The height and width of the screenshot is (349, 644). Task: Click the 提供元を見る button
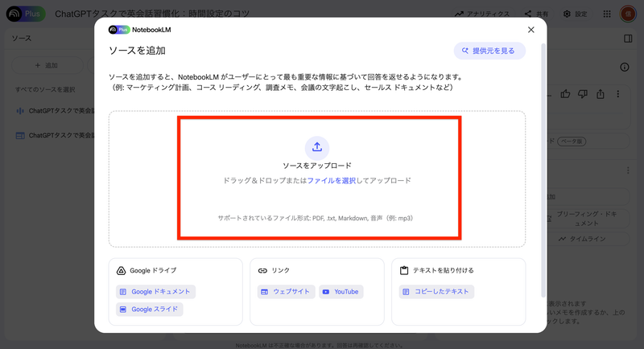click(x=489, y=51)
